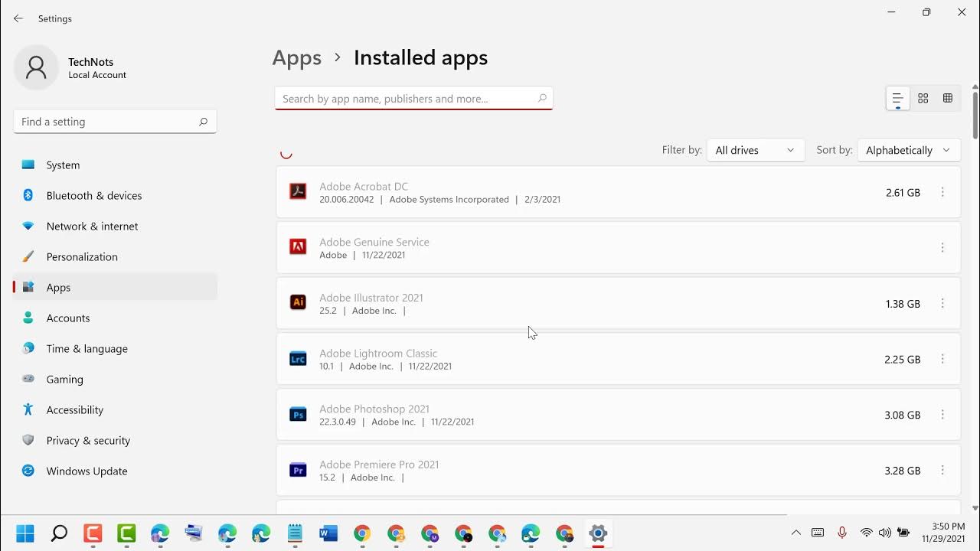The image size is (980, 551).
Task: Open Gaming settings
Action: point(115,379)
